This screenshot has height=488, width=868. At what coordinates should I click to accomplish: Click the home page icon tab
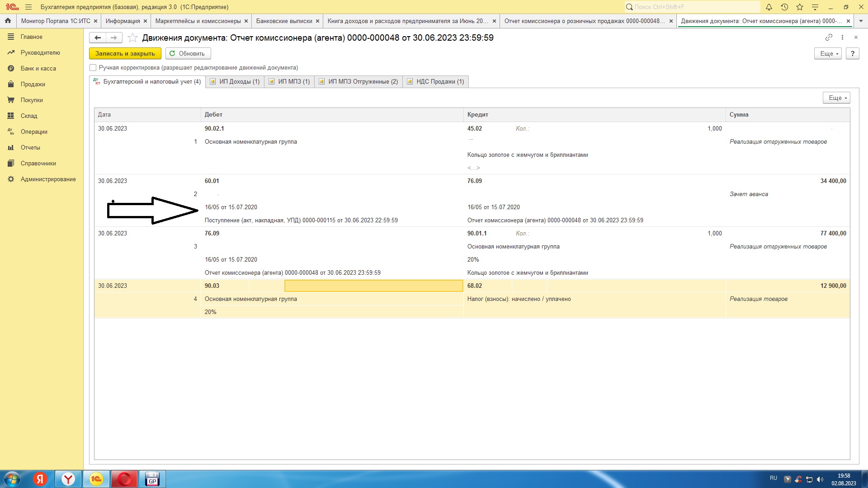8,21
